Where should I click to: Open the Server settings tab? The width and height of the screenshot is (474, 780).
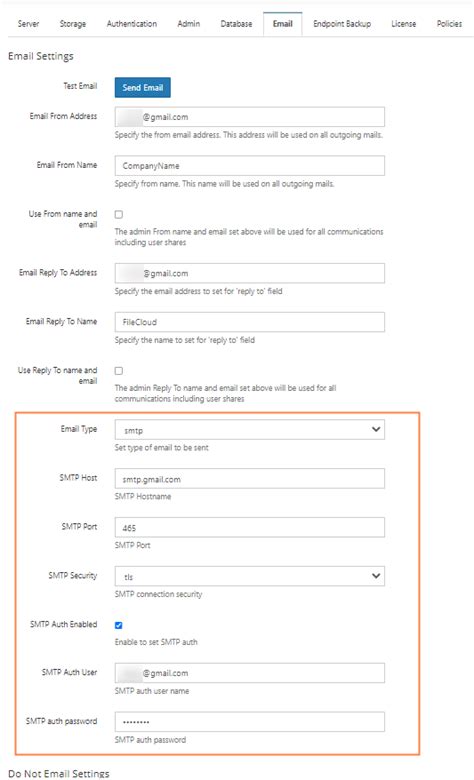coord(28,24)
